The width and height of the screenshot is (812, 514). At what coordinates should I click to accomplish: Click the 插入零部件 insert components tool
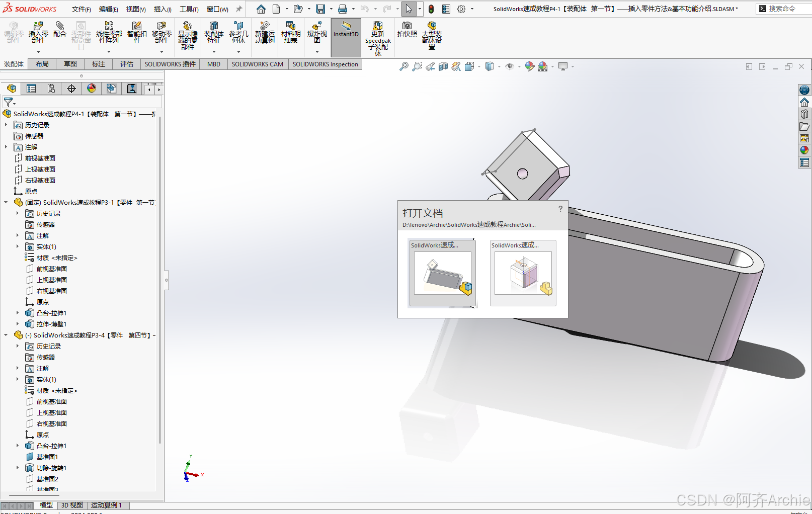[38, 32]
